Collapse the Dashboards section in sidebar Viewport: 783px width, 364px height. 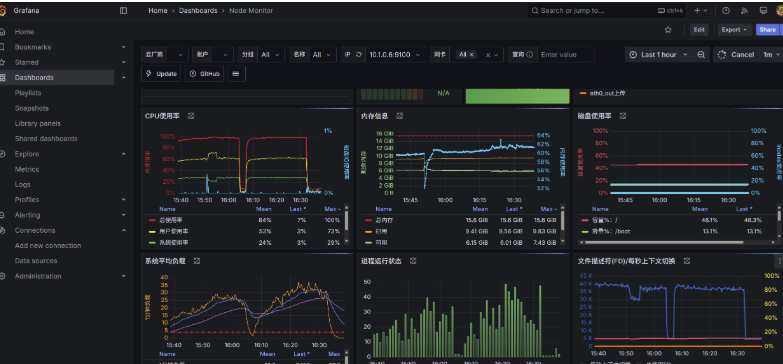[124, 77]
